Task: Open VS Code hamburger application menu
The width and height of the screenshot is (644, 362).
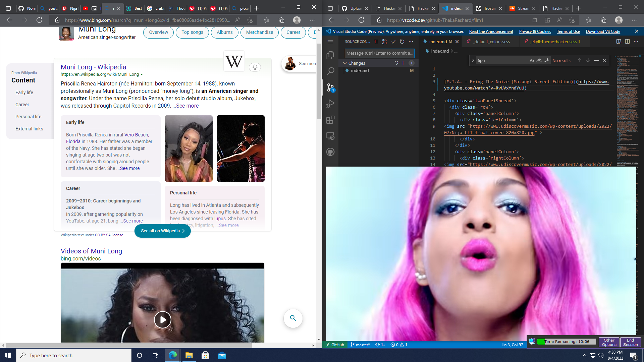Action: point(330,42)
